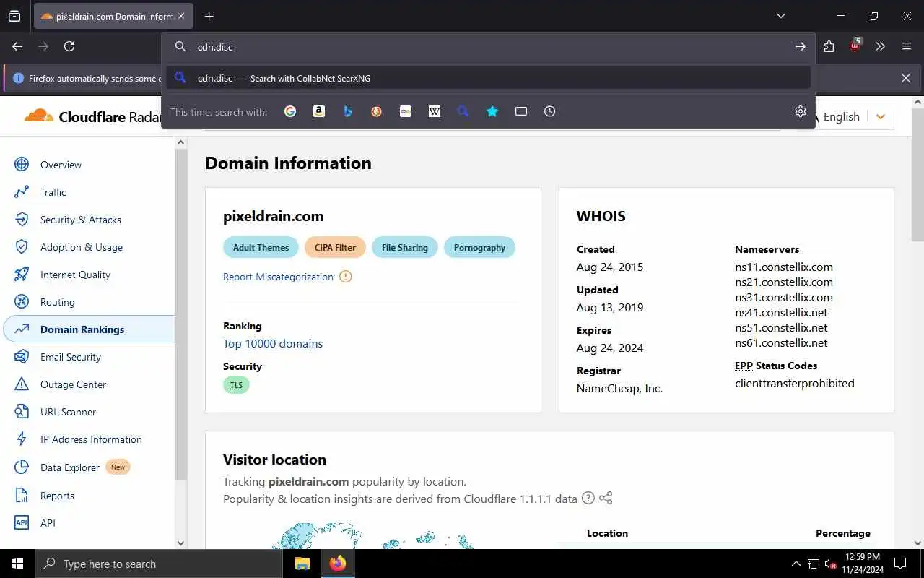Search open tabs using tabs icon
The width and height of the screenshot is (924, 578).
click(x=521, y=111)
